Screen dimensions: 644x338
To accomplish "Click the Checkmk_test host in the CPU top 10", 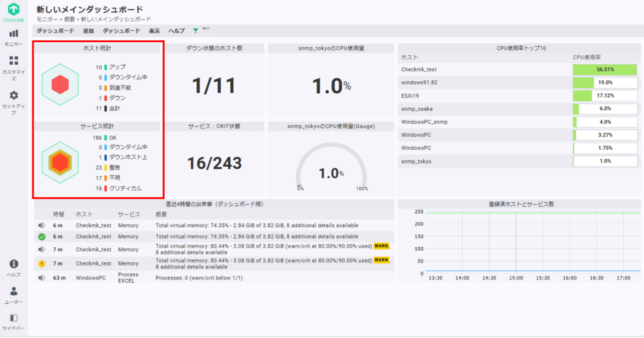I will tap(419, 69).
